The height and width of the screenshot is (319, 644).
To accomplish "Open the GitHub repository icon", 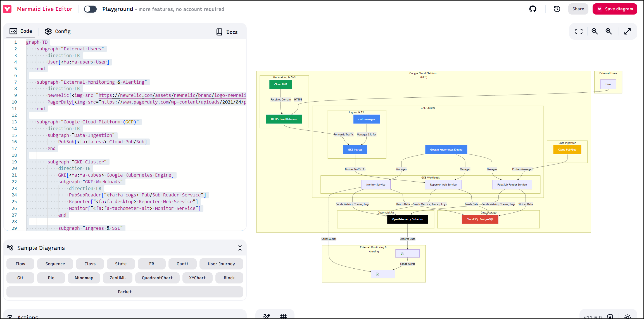I will [533, 9].
